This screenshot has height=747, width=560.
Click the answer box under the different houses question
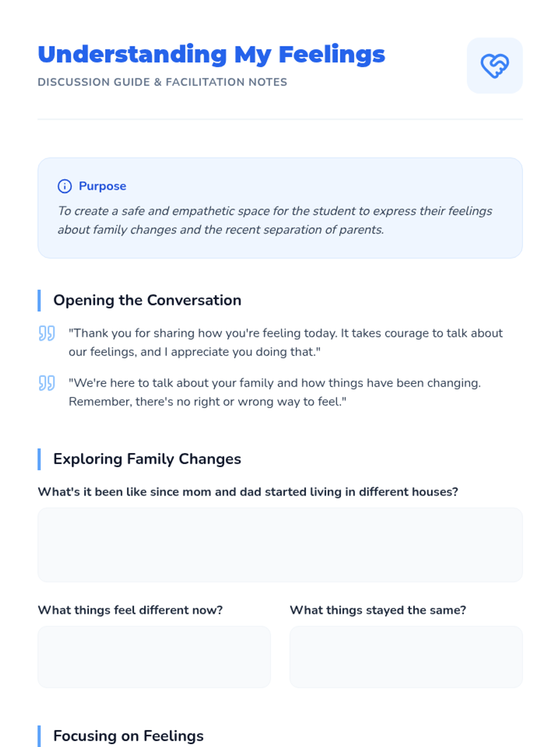tap(280, 545)
